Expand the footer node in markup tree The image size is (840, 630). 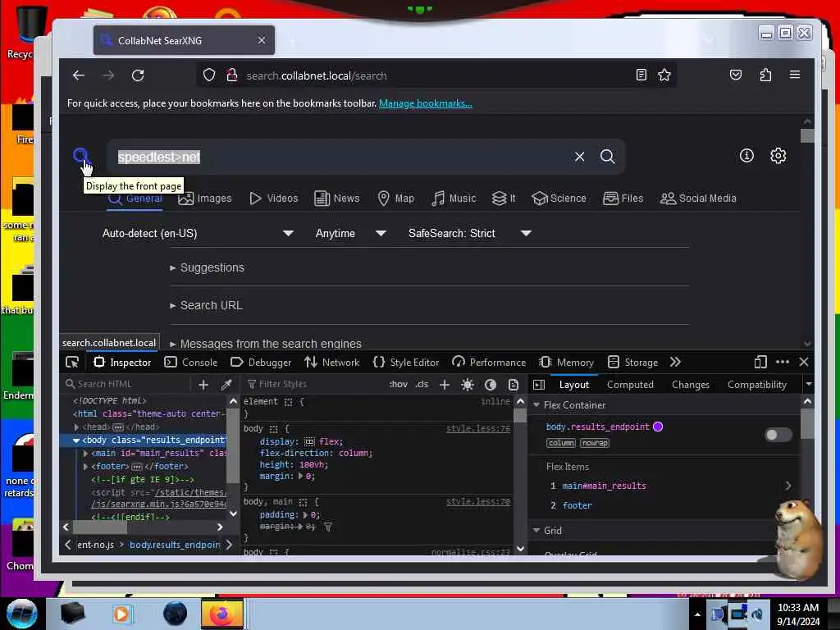click(x=85, y=467)
